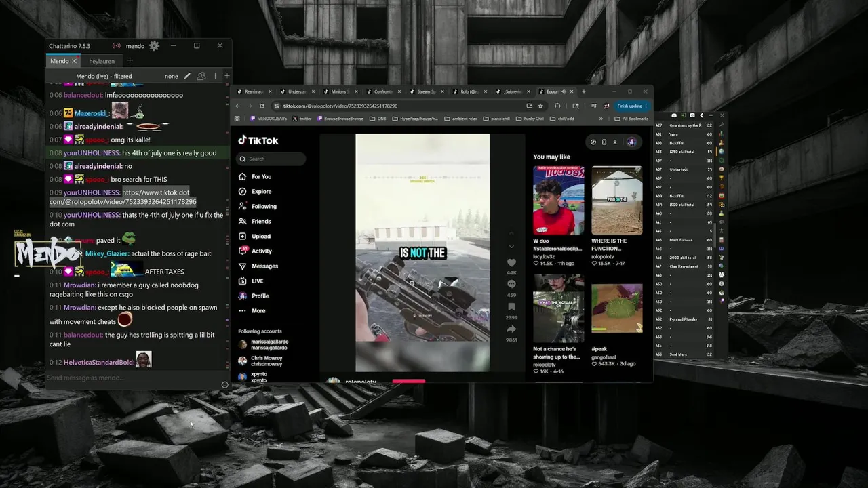Open the DNB bookmarks folder
868x488 pixels.
coord(378,119)
